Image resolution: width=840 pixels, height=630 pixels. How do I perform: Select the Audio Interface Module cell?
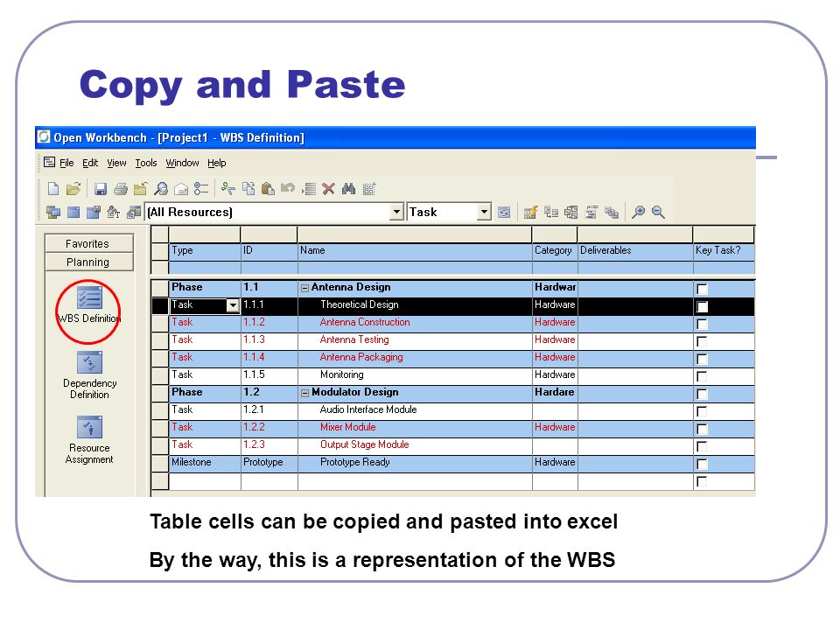(415, 409)
